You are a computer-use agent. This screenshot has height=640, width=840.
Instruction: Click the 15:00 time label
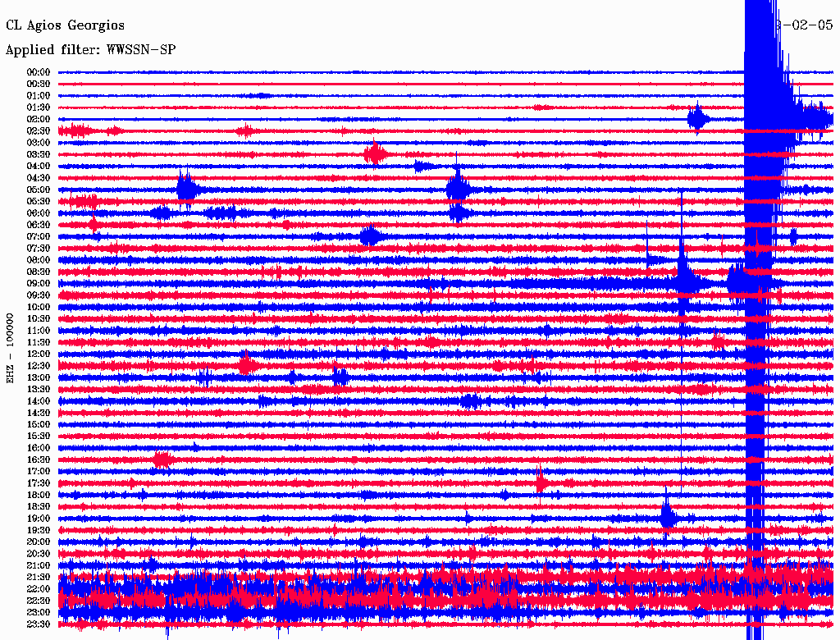coord(39,424)
